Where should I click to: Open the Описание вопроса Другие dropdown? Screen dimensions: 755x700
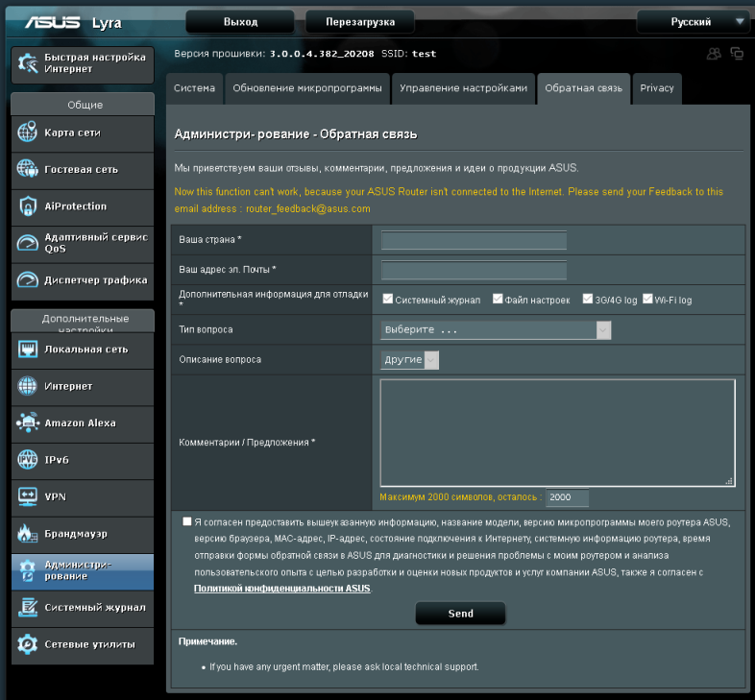point(409,360)
